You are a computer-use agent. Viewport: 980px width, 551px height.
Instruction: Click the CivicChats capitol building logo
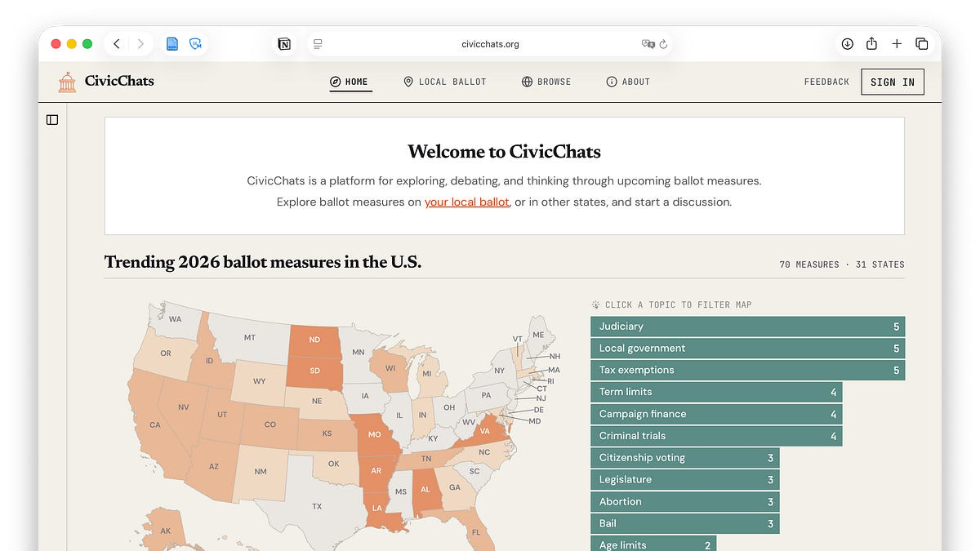click(x=67, y=82)
